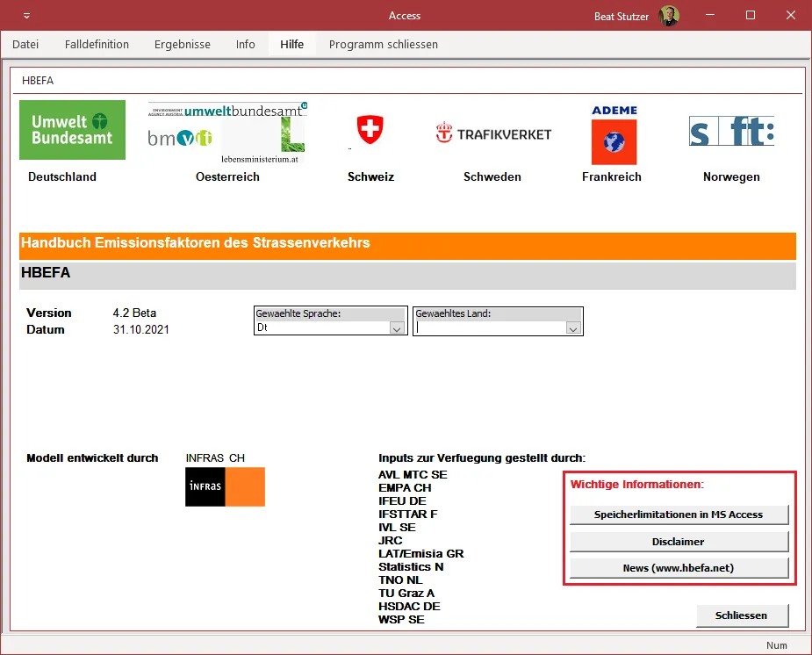Expand the Gewaehlte Sprache dropdown arrow
The image size is (812, 655).
[397, 327]
